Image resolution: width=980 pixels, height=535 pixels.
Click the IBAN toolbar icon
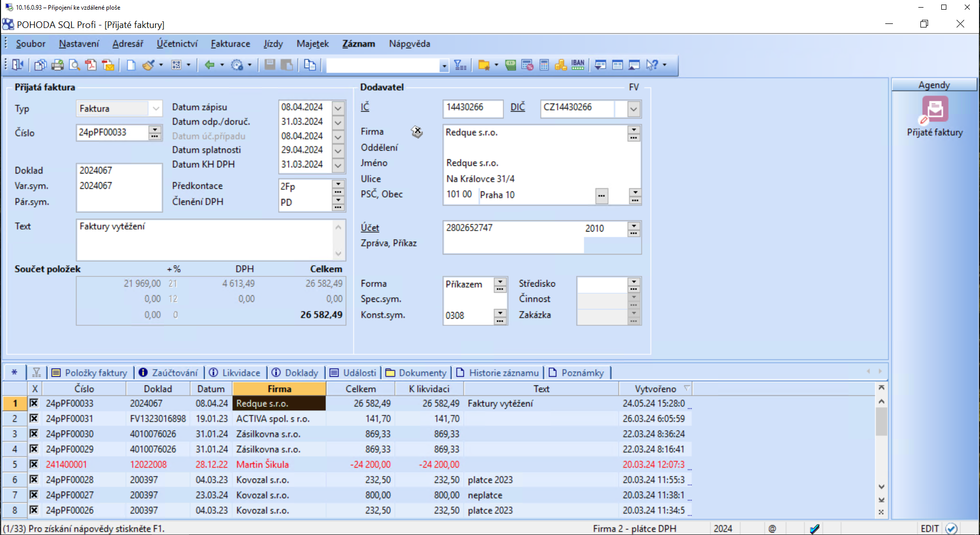[x=578, y=65]
